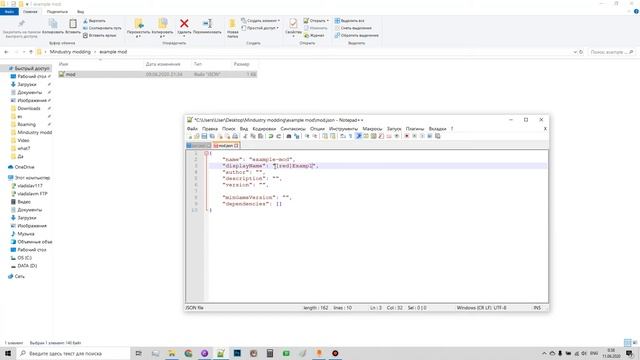Open the Copy to (Копировать в) dropdown
The image size is (640, 360).
[x=162, y=36]
